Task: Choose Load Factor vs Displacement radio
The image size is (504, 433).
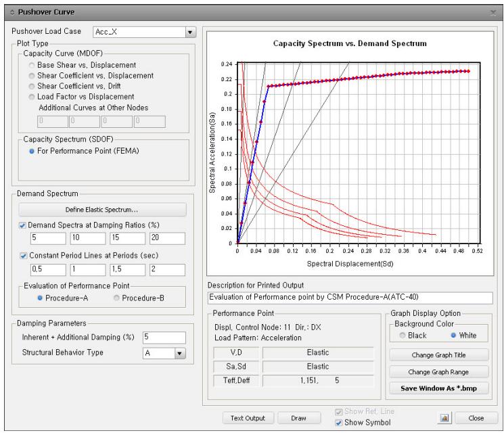Action: [32, 97]
